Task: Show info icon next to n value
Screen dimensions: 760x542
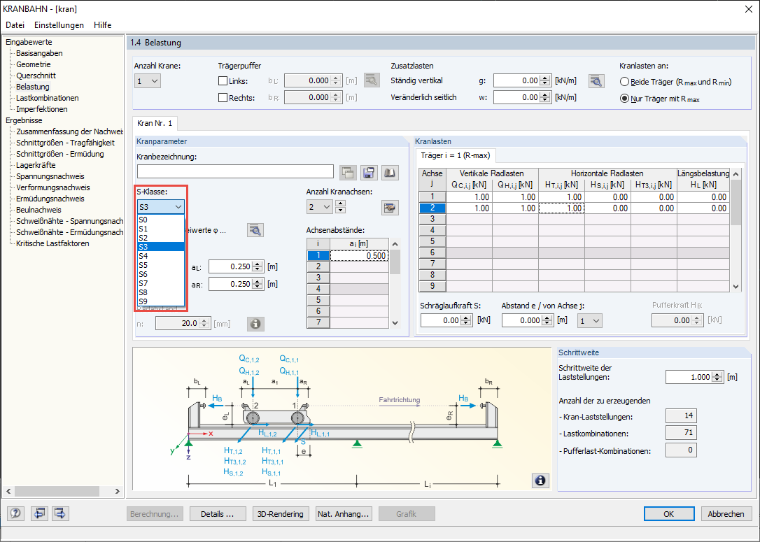Action: click(x=255, y=323)
